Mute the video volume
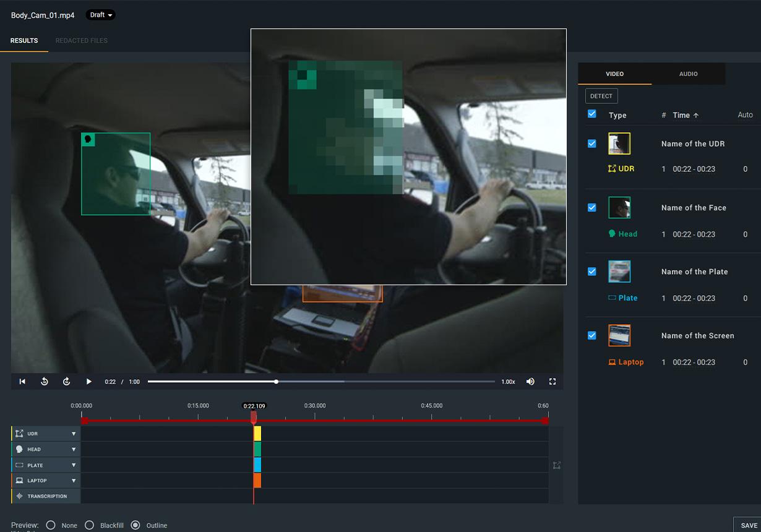Image resolution: width=761 pixels, height=532 pixels. (x=530, y=382)
